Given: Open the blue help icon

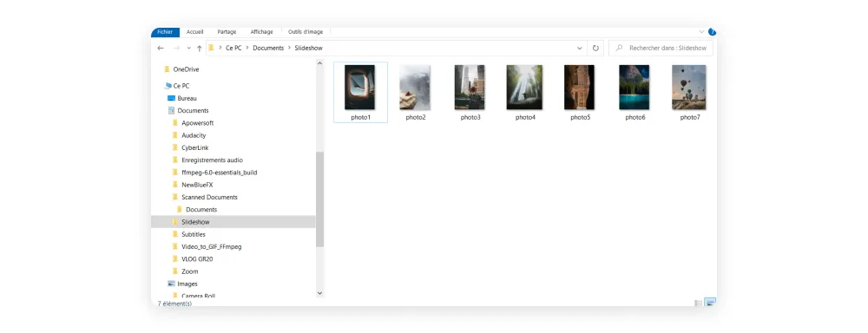Looking at the screenshot, I should [713, 32].
